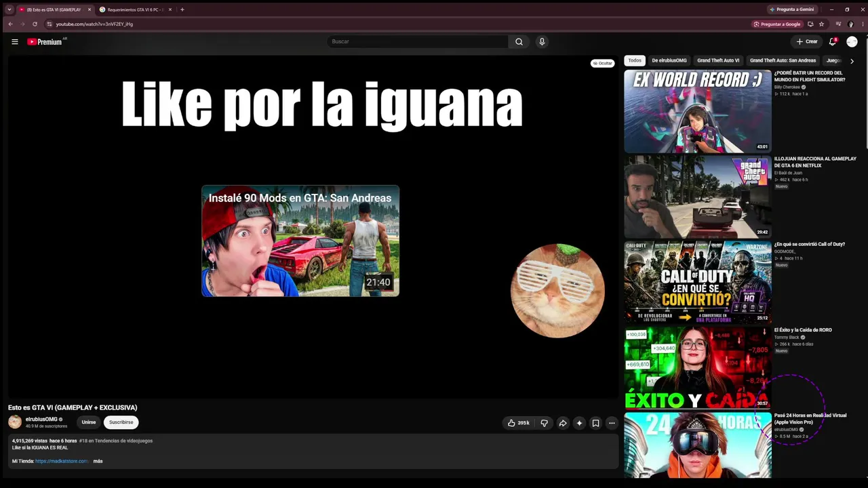Open a new browser tab
Viewport: 868px width, 488px height.
[182, 9]
